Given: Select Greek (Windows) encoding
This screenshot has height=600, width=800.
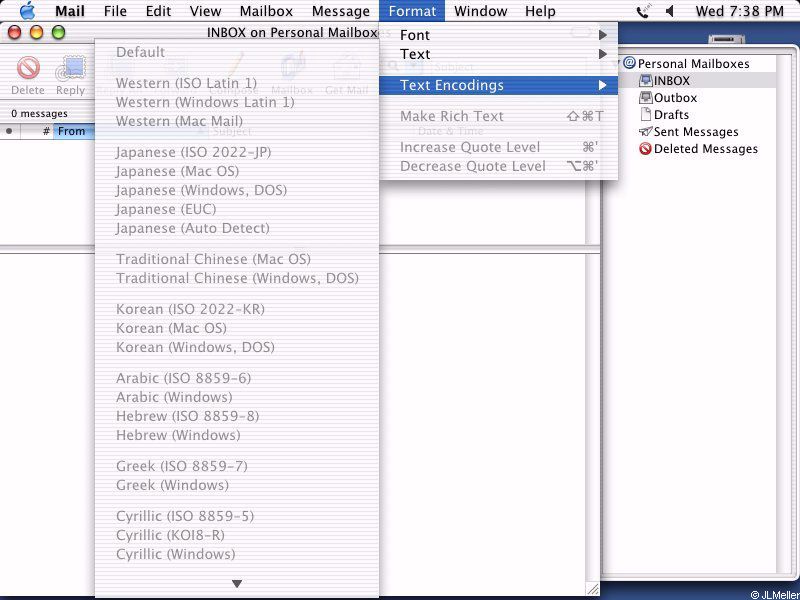Looking at the screenshot, I should point(237,485).
